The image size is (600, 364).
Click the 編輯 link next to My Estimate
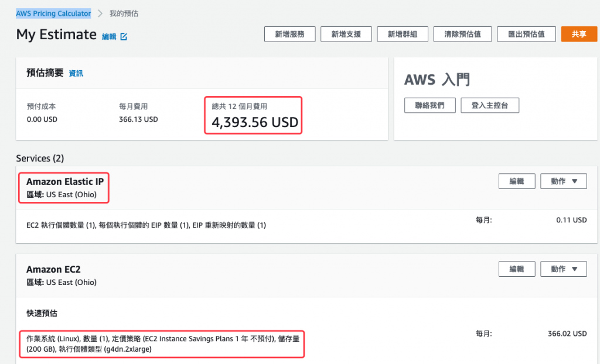point(109,37)
